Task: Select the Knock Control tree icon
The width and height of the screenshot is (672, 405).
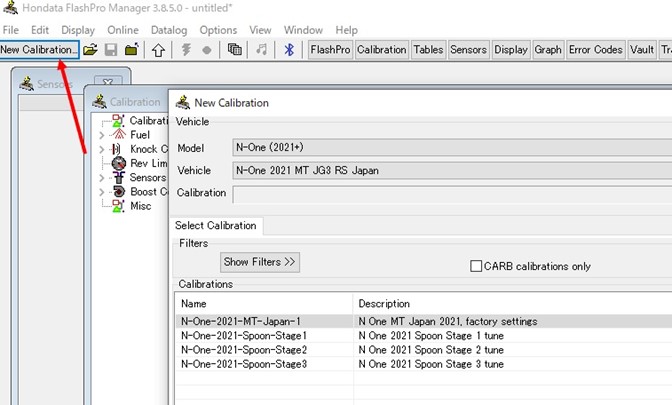Action: pyautogui.click(x=117, y=149)
